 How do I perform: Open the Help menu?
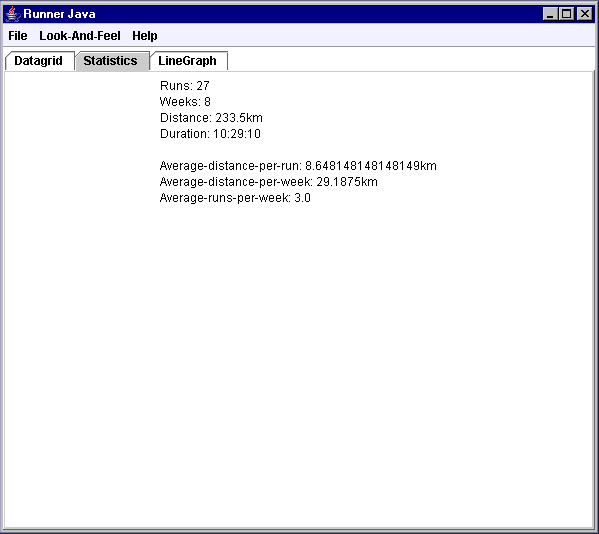tap(145, 36)
